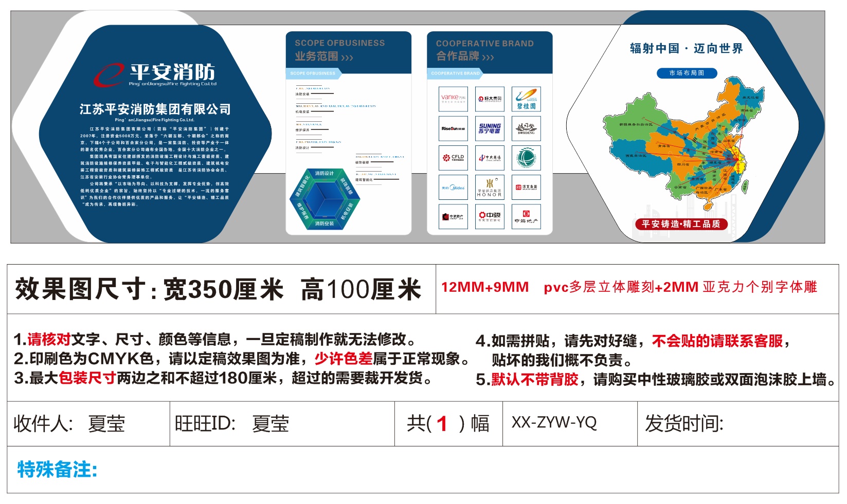The height and width of the screenshot is (504, 847).
Task: Click the 旺旺ID 夏莹 field
Action: (282, 424)
